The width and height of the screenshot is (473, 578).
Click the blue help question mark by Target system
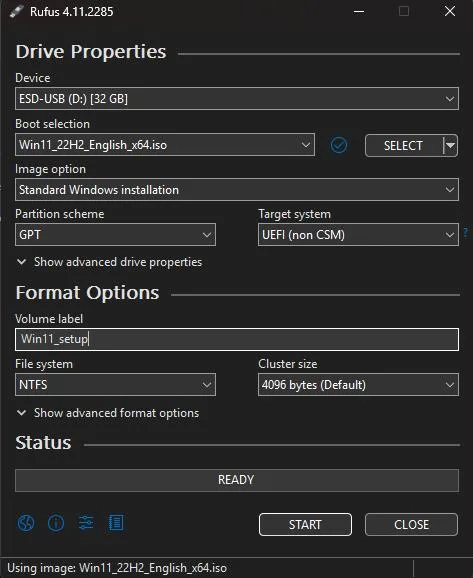tap(466, 232)
